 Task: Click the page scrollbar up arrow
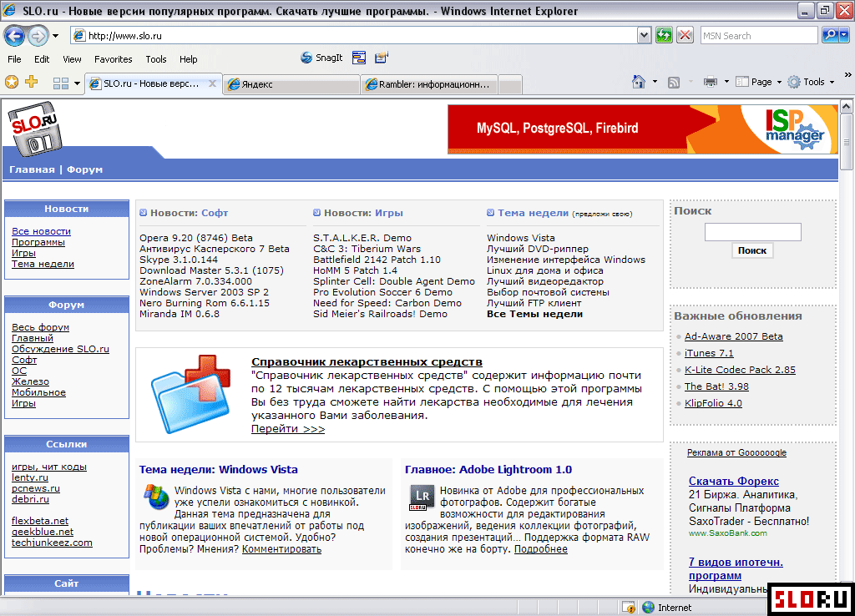[x=847, y=106]
